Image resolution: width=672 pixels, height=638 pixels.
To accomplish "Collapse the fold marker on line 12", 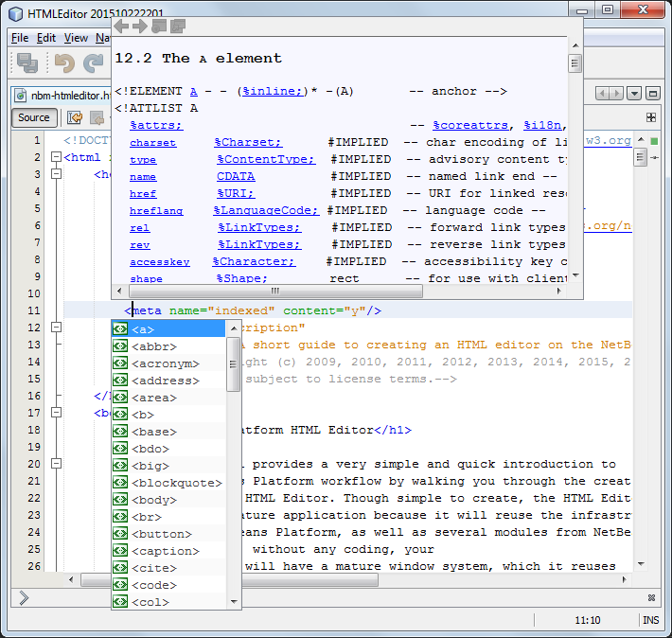I will (55, 328).
